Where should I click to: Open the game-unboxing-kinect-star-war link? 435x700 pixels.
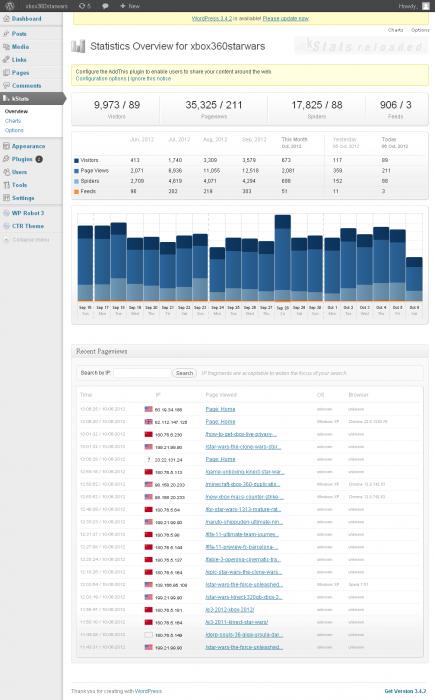pyautogui.click(x=245, y=471)
